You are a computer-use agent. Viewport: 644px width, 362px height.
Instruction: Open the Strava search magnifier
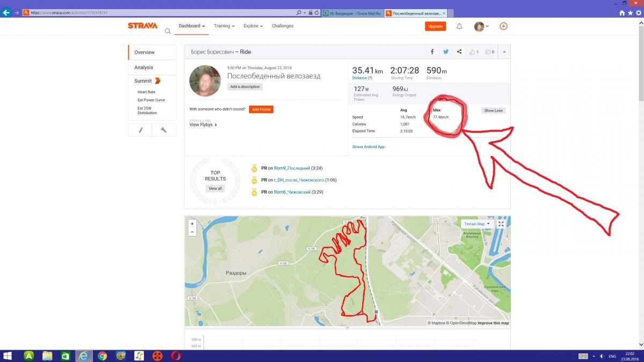[x=167, y=31]
